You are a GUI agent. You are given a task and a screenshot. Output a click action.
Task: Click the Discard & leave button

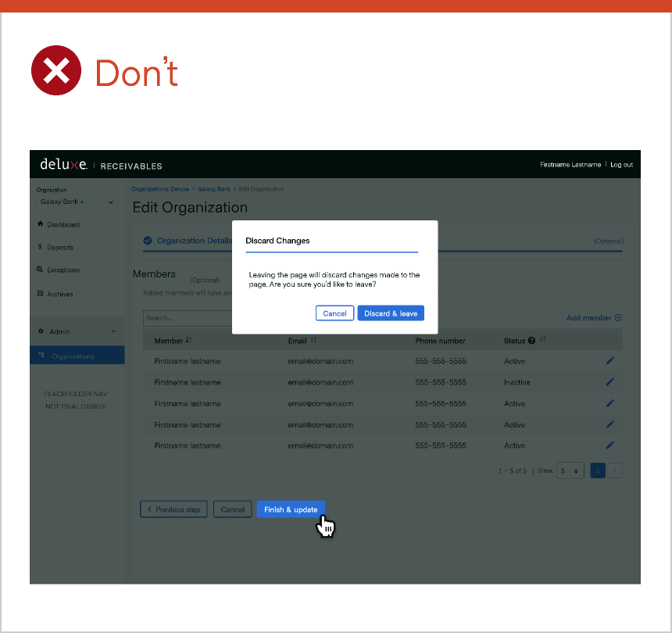[391, 313]
